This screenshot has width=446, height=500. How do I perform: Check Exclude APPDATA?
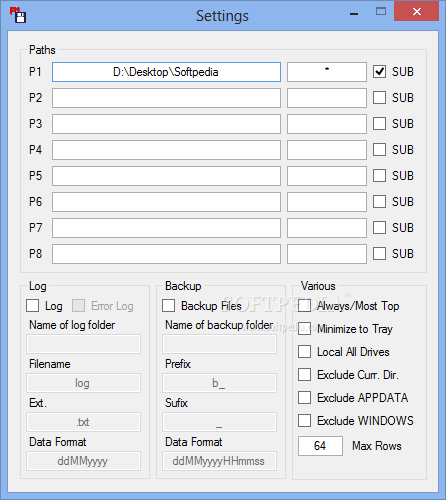click(304, 398)
